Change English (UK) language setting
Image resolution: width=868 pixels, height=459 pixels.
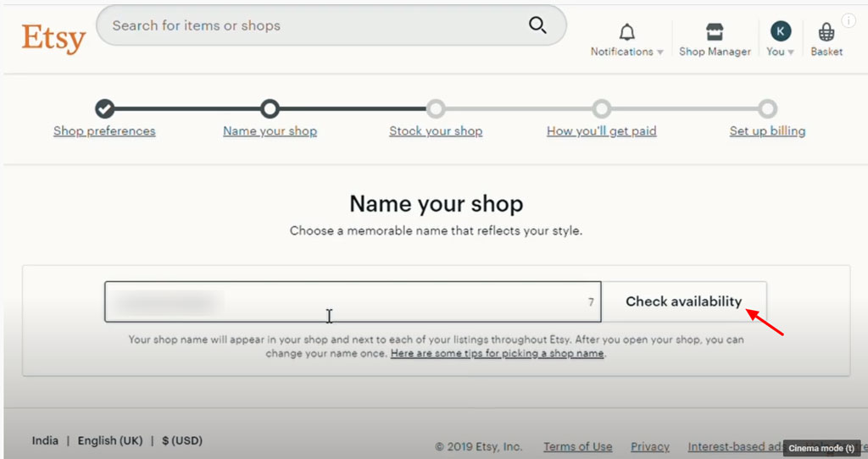click(x=110, y=440)
